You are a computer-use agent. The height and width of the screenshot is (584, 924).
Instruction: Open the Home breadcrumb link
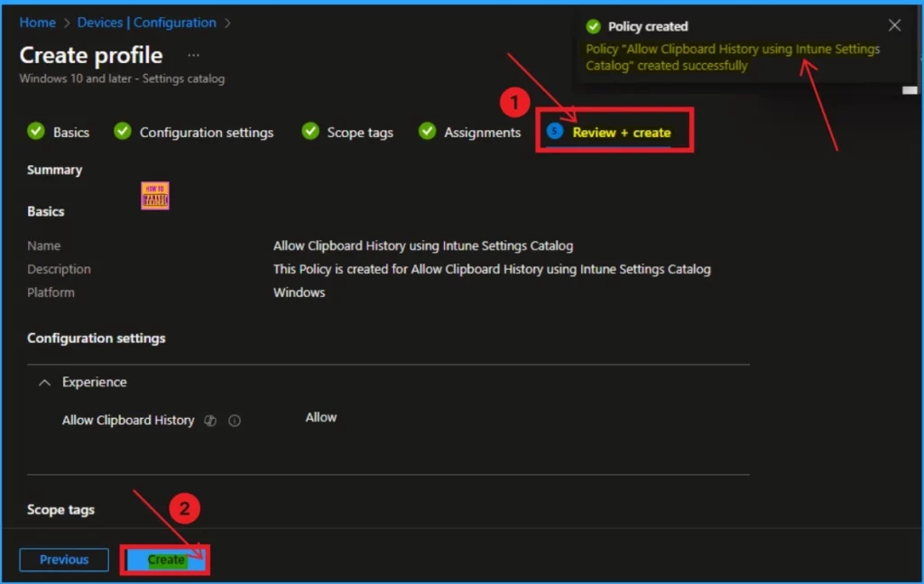pyautogui.click(x=37, y=23)
